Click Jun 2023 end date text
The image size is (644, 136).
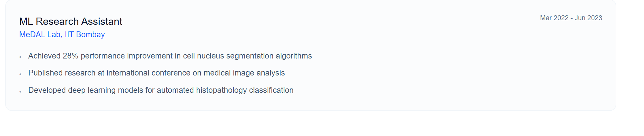click(x=588, y=18)
